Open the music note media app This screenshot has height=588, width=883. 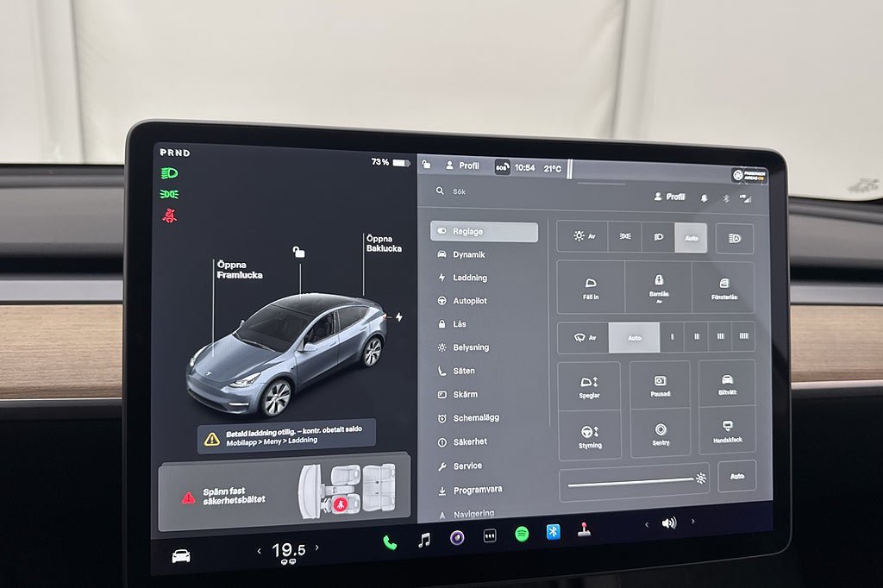point(423,540)
